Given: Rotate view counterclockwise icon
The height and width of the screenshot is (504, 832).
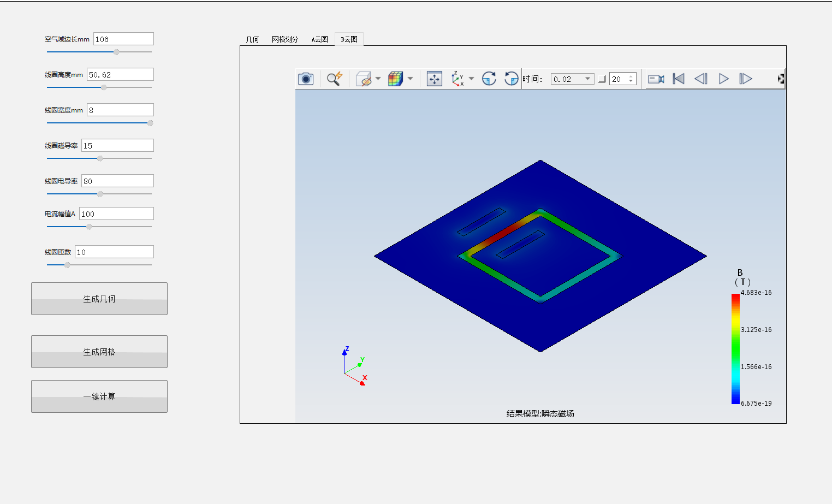Looking at the screenshot, I should pos(512,79).
